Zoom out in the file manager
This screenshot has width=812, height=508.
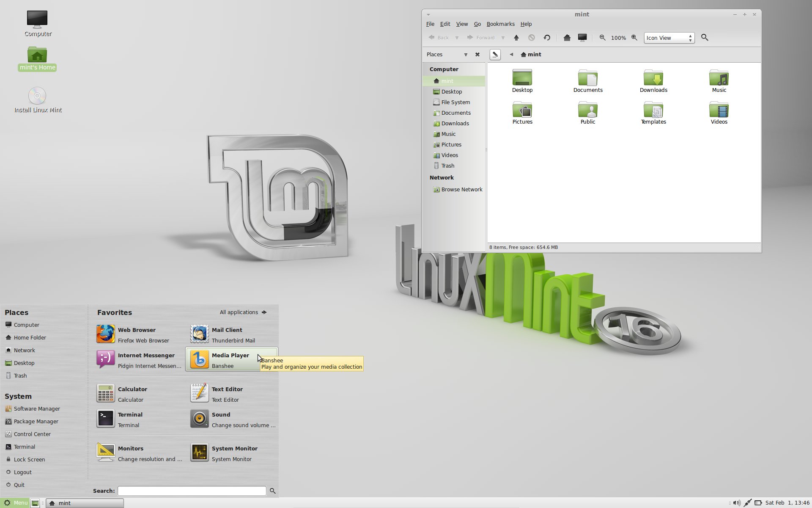point(603,38)
